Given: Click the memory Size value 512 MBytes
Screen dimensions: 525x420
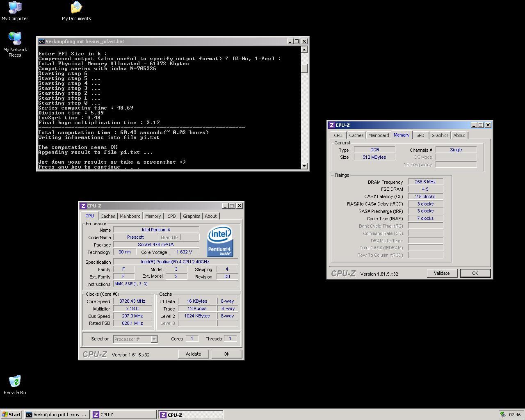Looking at the screenshot, I should (x=374, y=157).
